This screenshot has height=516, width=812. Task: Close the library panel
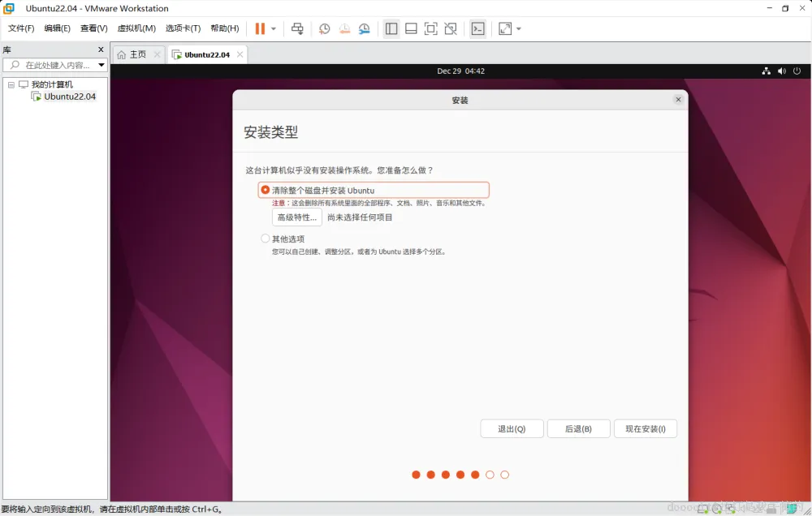(101, 49)
